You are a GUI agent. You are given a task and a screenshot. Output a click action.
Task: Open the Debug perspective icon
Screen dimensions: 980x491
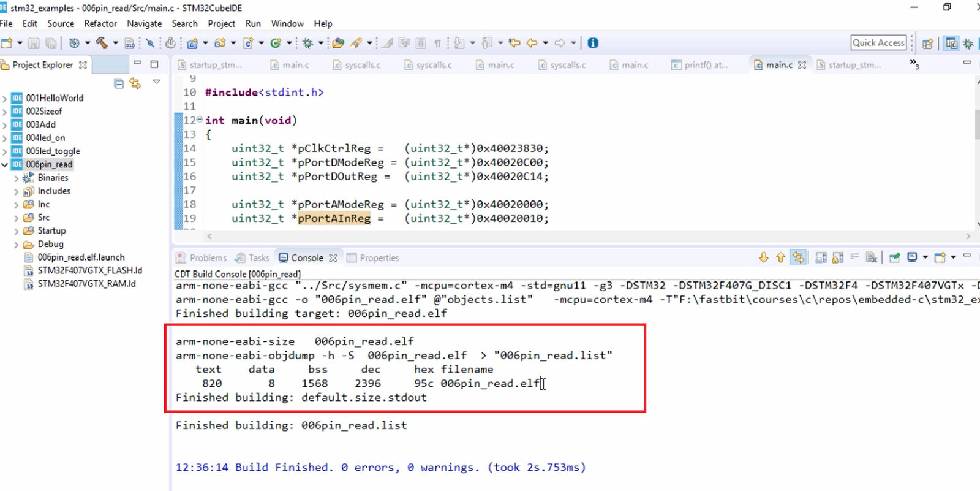click(968, 44)
